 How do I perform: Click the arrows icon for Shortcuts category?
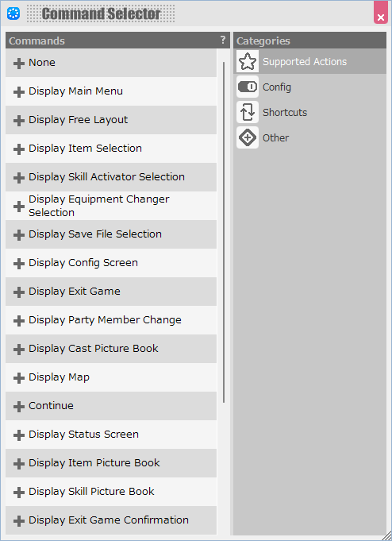248,112
